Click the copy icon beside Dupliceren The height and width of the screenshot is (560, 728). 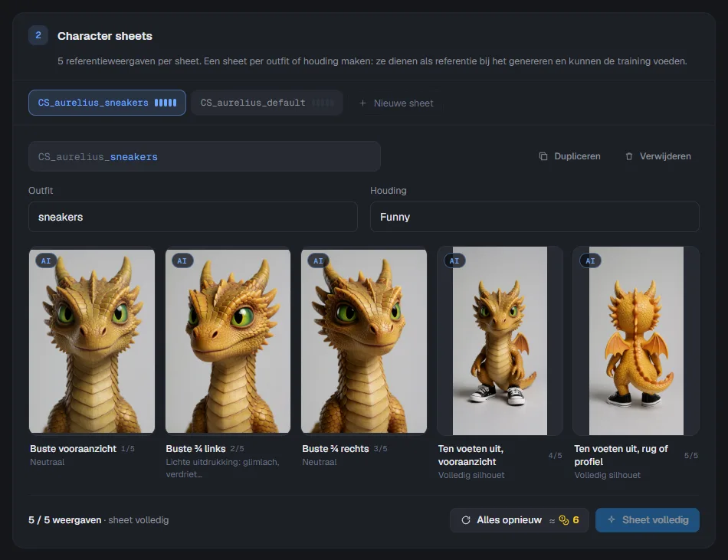pyautogui.click(x=543, y=156)
